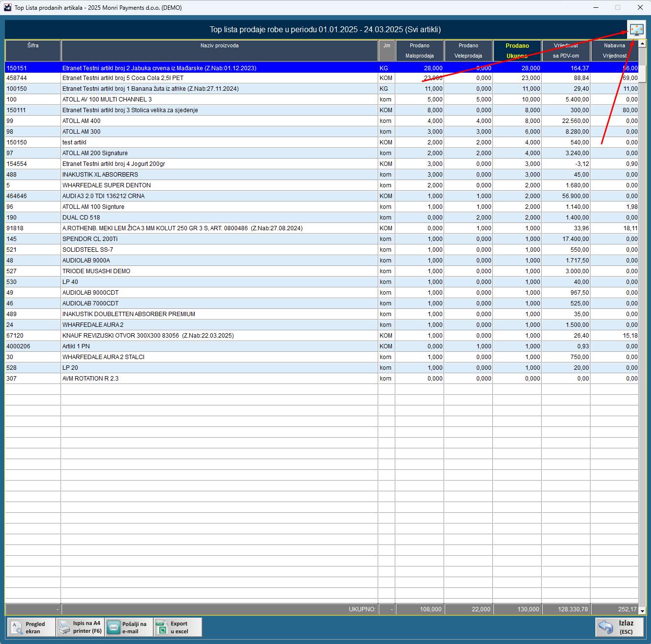The height and width of the screenshot is (644, 651).
Task: Select TRIODE MUSASHI DEMO row
Action: [x=322, y=271]
